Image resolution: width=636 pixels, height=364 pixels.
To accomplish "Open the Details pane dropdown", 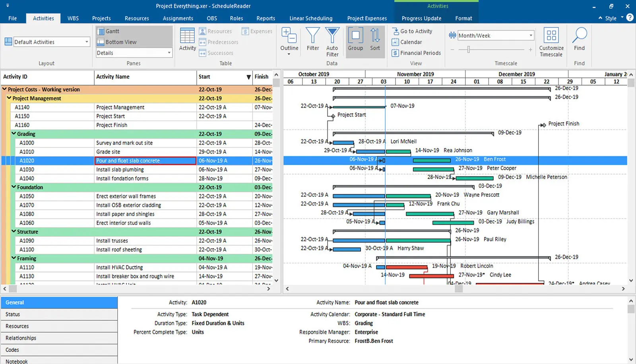I will coord(169,52).
